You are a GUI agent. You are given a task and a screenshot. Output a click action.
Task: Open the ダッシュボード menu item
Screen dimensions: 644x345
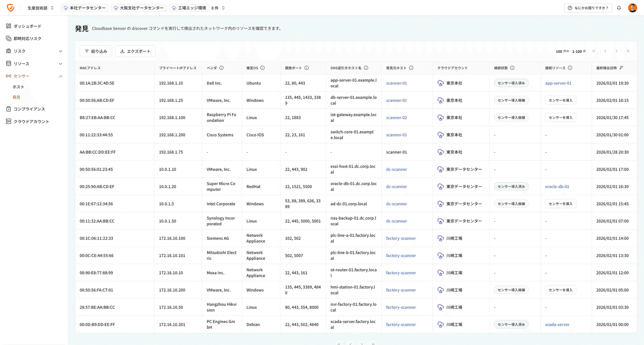(27, 26)
